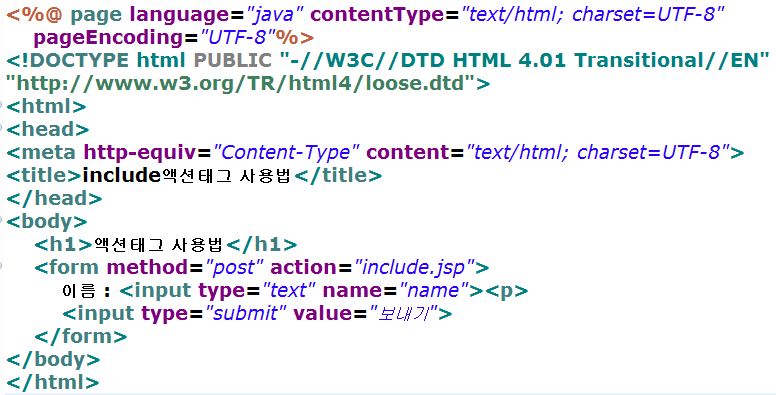Click the '<%@' directive opening tag
The image size is (776, 395).
point(34,14)
